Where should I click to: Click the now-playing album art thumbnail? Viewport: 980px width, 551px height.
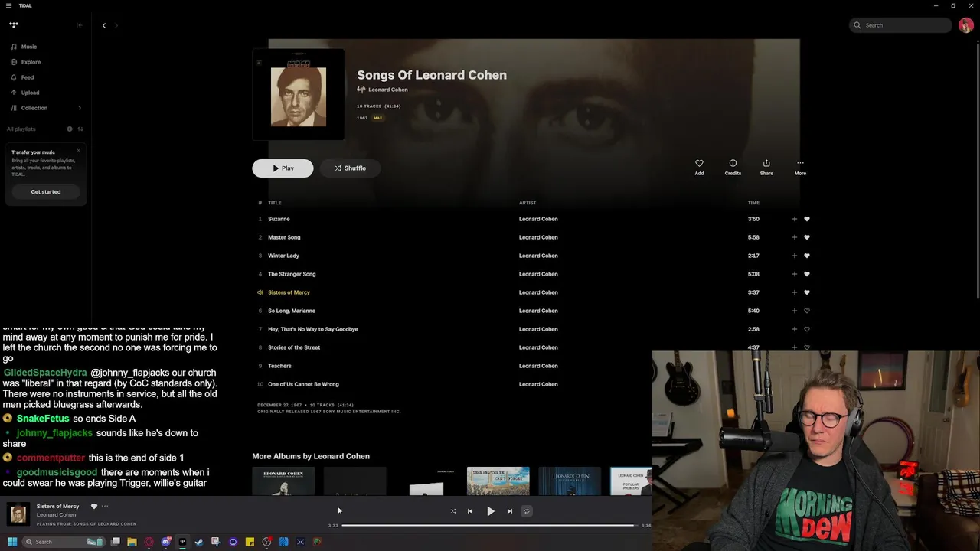(x=18, y=514)
